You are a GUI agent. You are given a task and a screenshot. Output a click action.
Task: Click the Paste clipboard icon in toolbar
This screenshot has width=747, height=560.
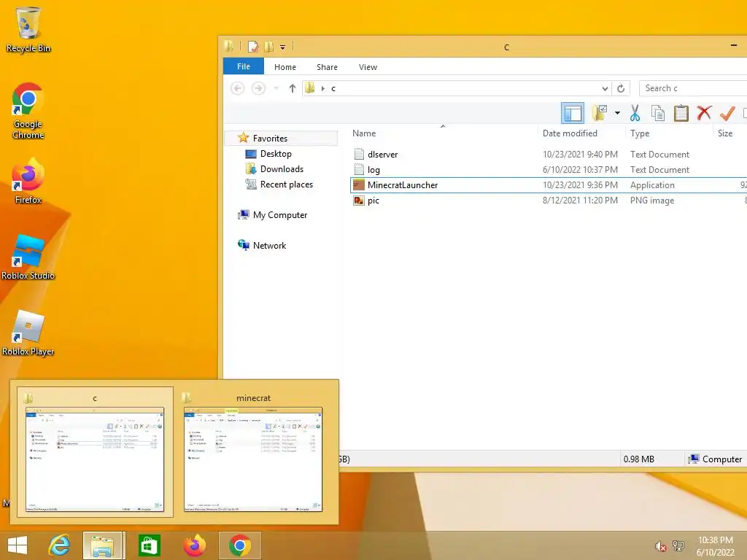pyautogui.click(x=681, y=113)
